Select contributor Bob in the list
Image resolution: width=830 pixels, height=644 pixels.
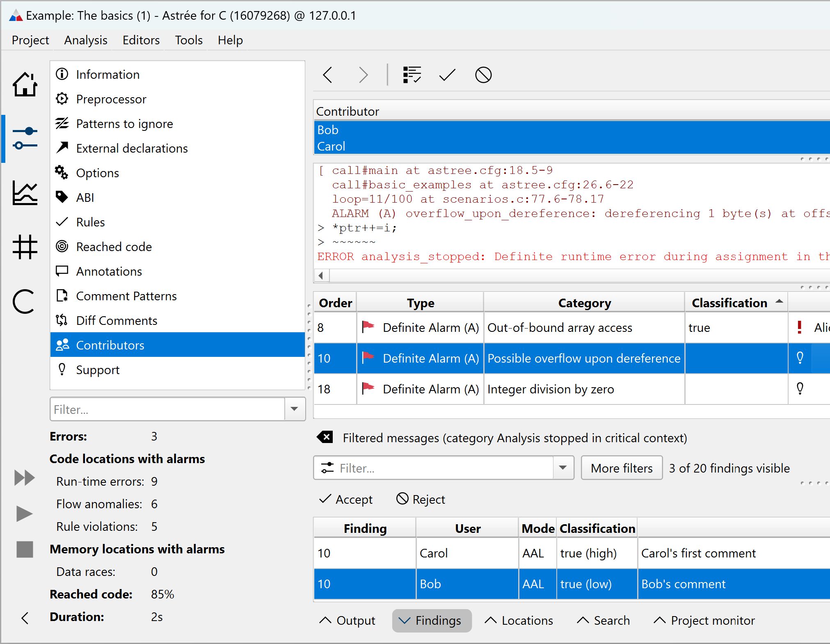click(x=572, y=130)
